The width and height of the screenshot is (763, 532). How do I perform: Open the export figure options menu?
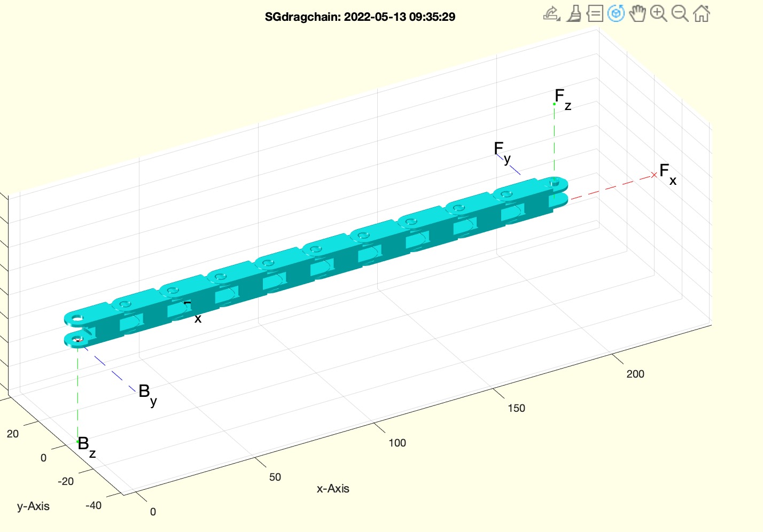point(551,13)
